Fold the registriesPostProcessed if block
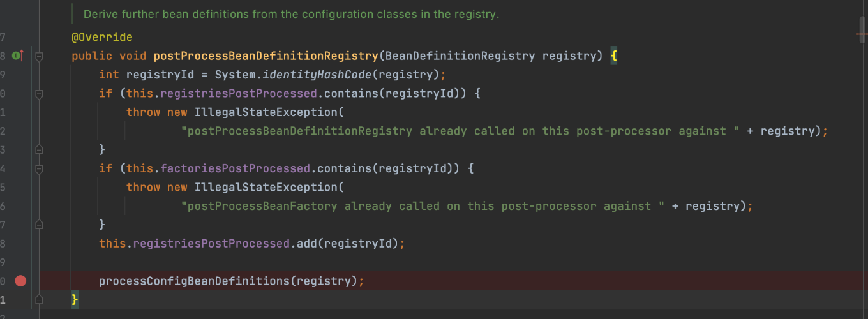 pyautogui.click(x=39, y=94)
